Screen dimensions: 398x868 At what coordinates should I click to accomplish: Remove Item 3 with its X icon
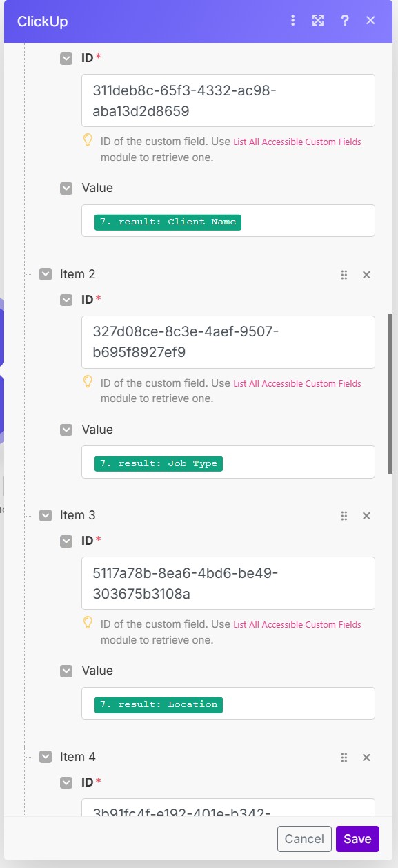(367, 516)
